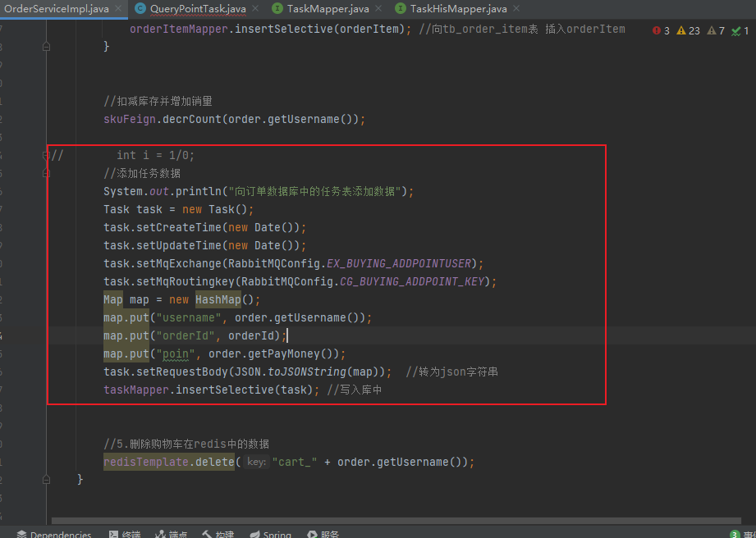This screenshot has width=756, height=538.
Task: Click on 'setUpdateTime' method call
Action: [x=178, y=246]
